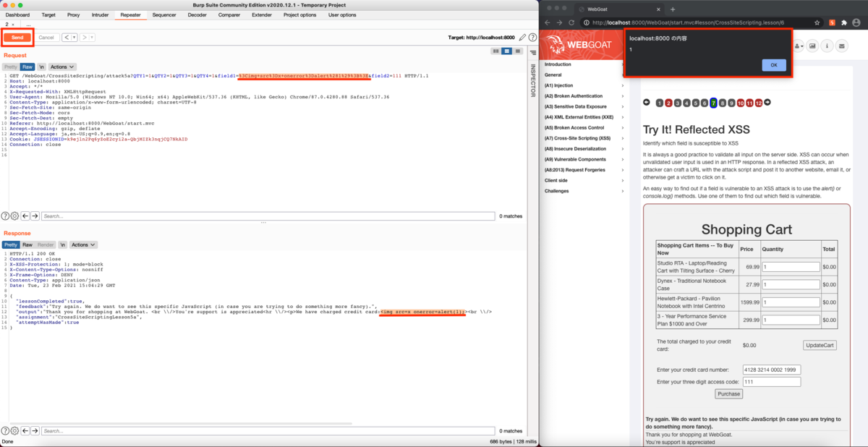Open Chrome profile avatar icon
This screenshot has width=868, height=447.
(x=856, y=22)
